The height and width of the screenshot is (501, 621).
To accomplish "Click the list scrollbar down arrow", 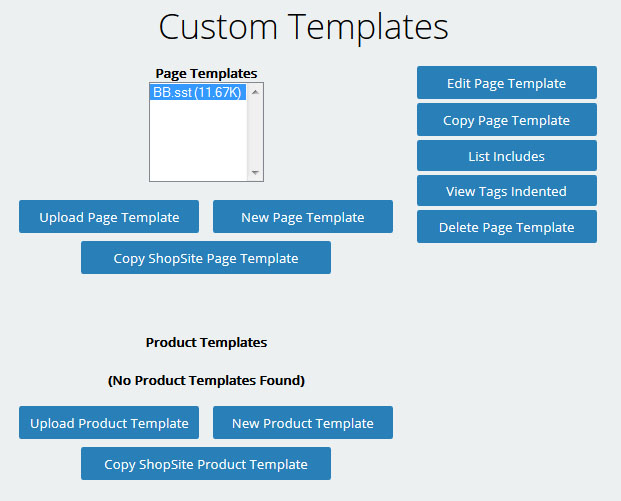I will [x=255, y=172].
